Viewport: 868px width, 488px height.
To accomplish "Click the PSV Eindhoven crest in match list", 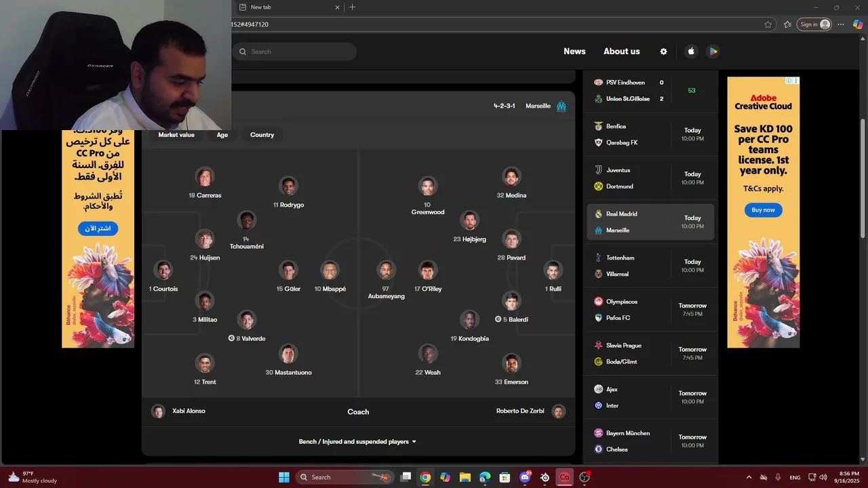I will tap(598, 82).
